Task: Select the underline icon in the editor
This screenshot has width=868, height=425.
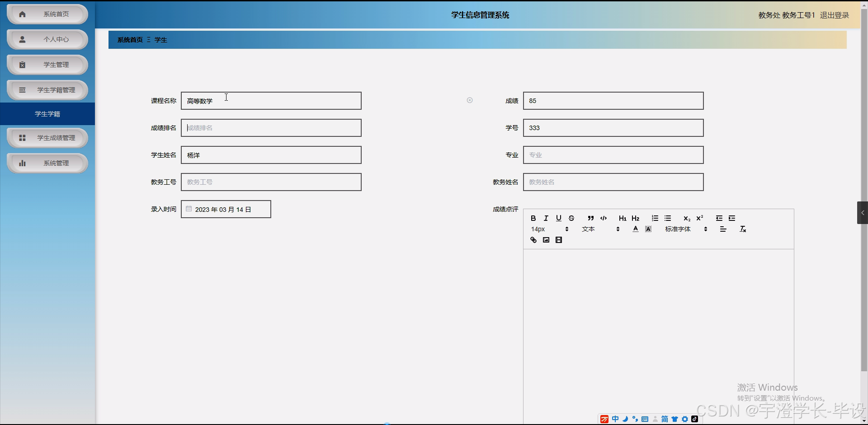Action: pos(558,218)
